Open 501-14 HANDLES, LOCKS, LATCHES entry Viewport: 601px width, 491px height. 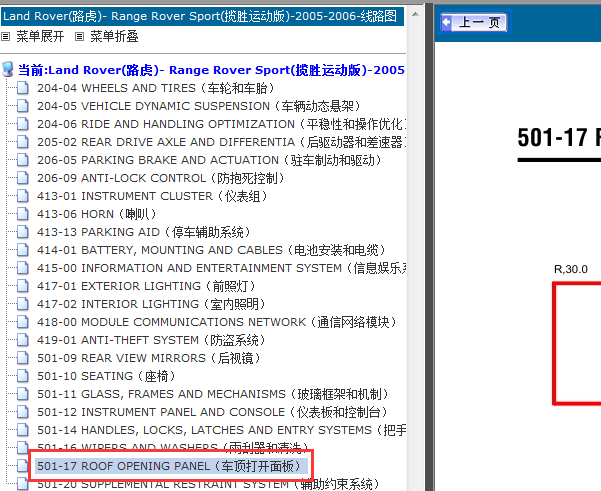point(221,430)
